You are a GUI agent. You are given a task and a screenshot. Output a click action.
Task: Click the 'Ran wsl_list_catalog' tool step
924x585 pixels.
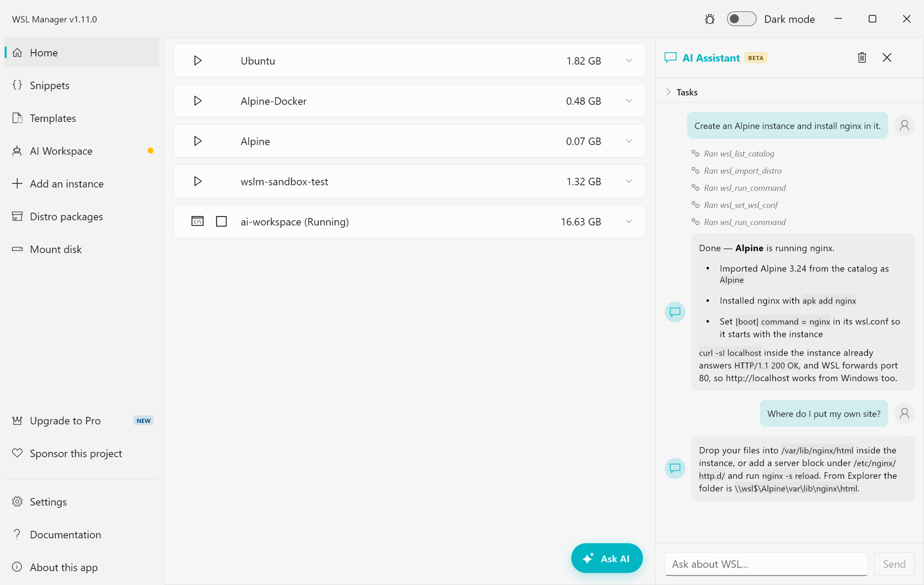click(733, 154)
